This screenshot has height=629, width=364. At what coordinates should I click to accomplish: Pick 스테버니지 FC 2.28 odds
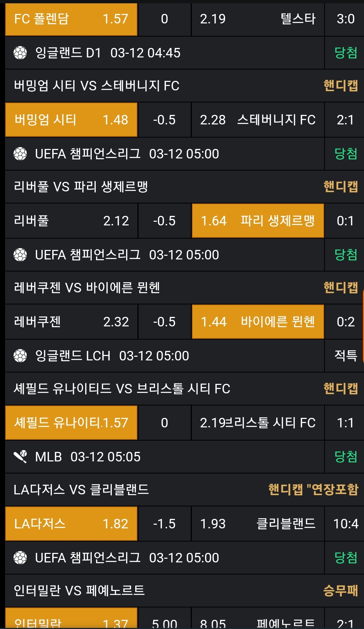(x=258, y=120)
